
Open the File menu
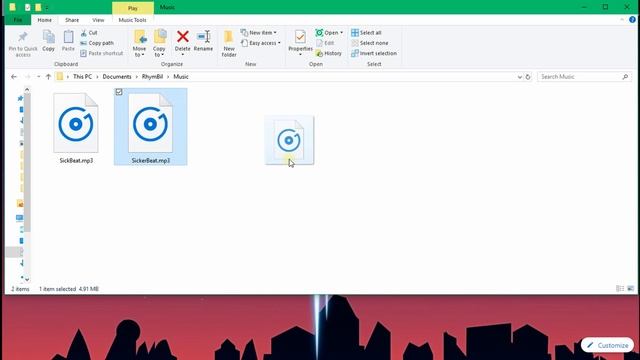tap(18, 20)
